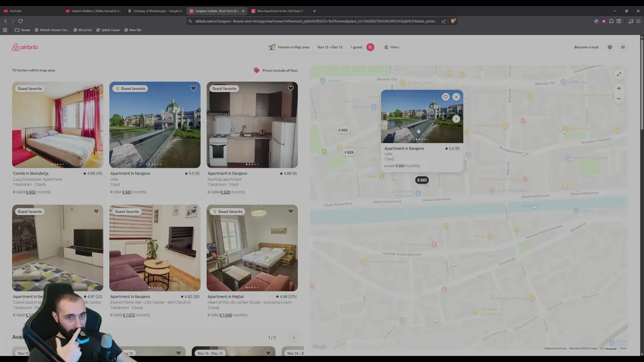
Task: Favorite the Colors Apartment listing
Action: 96,211
